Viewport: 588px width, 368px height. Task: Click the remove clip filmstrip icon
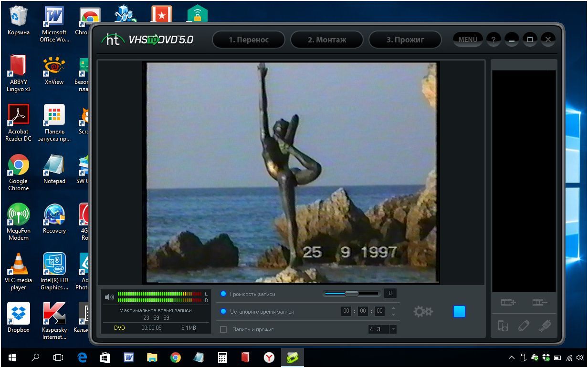539,302
